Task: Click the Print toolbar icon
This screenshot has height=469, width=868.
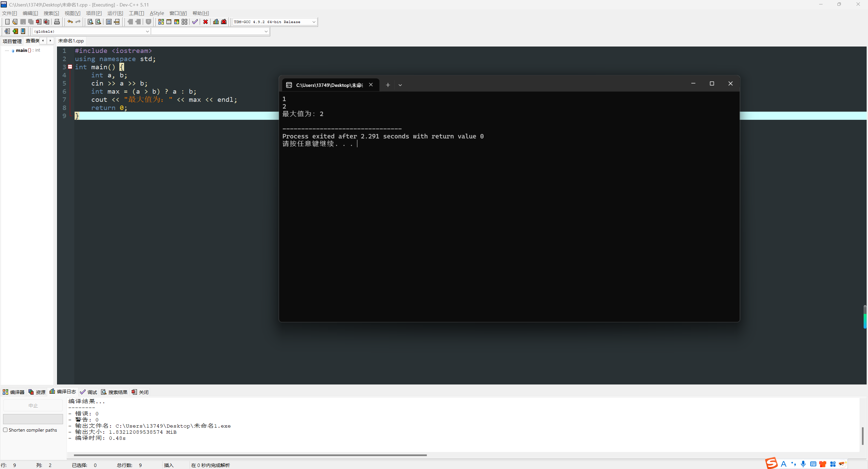Action: (57, 22)
